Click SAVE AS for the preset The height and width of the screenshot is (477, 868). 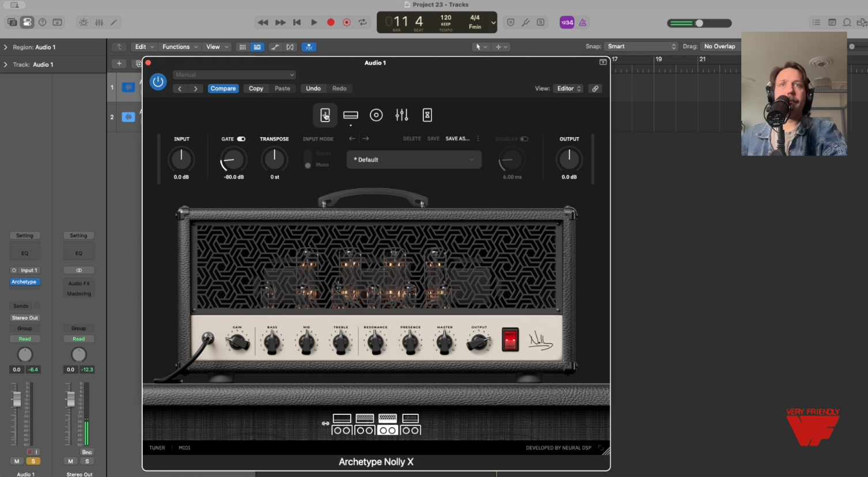pyautogui.click(x=457, y=139)
